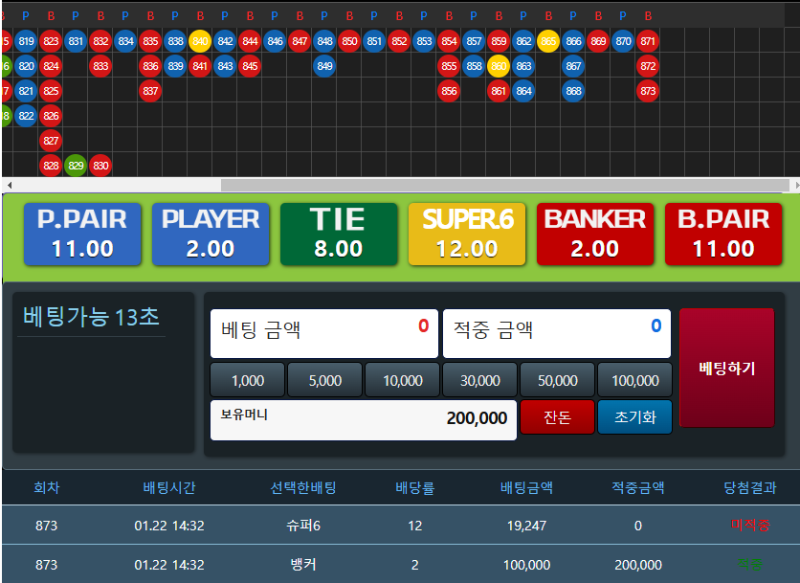Click the 베팅금액 column header

click(x=527, y=488)
